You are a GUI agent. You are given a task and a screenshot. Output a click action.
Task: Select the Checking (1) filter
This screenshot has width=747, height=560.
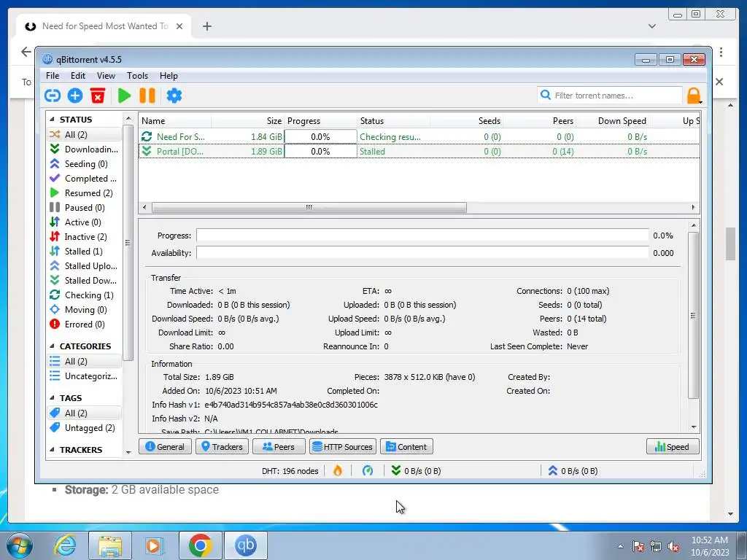pos(85,295)
